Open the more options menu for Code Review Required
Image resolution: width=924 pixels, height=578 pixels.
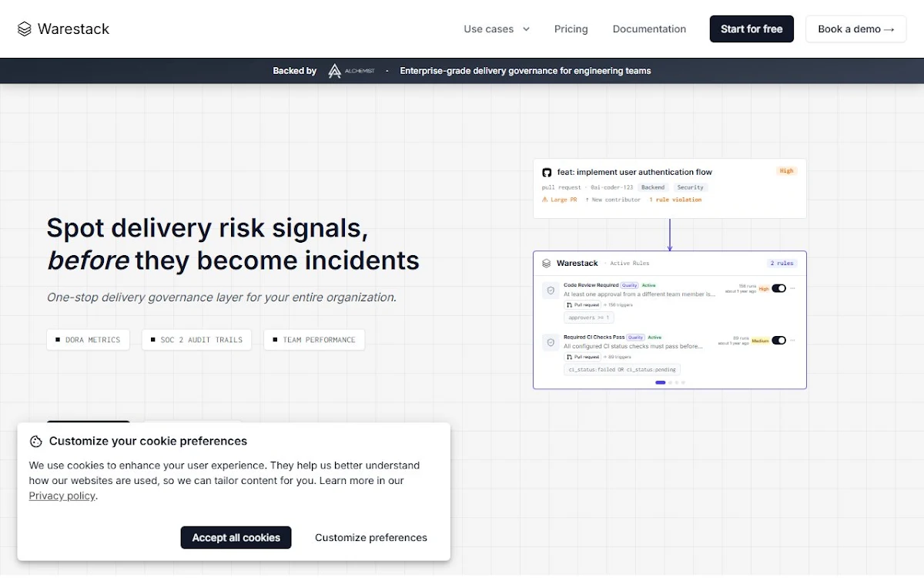point(792,288)
